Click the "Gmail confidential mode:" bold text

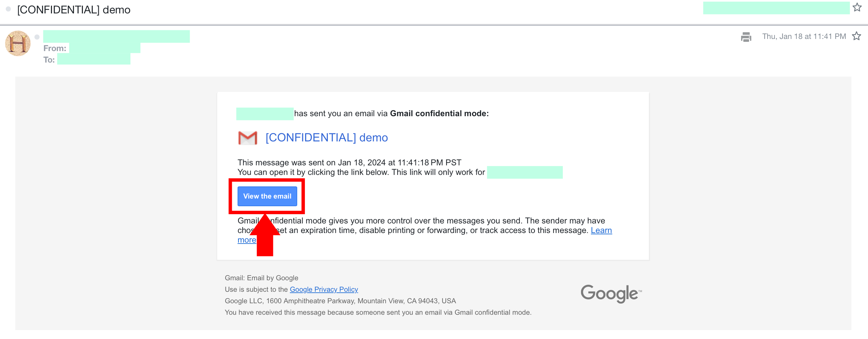click(x=439, y=114)
